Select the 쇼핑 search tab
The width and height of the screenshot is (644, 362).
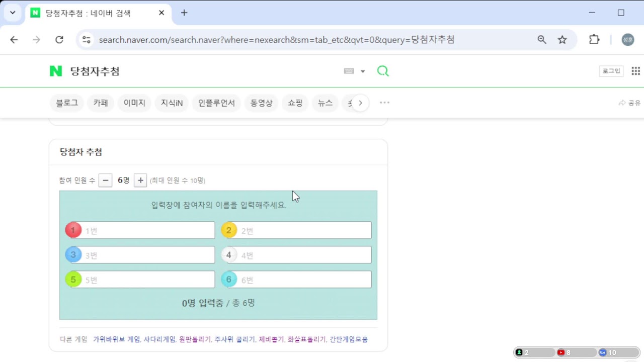click(x=295, y=103)
